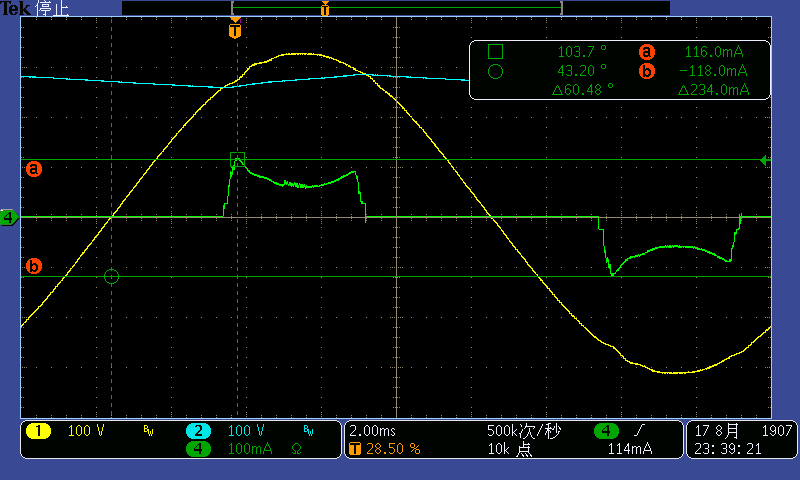The image size is (800, 480).
Task: Click the orange 'a' icon in readout panel
Action: coord(646,52)
